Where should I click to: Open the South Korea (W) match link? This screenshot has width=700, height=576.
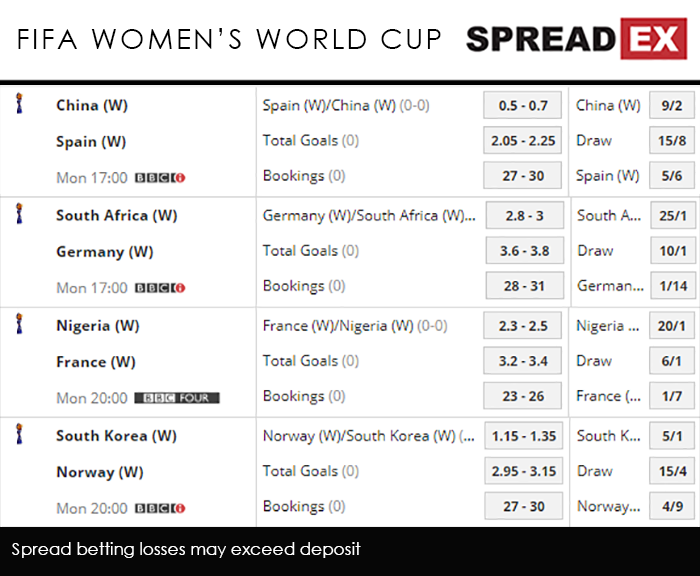(116, 436)
